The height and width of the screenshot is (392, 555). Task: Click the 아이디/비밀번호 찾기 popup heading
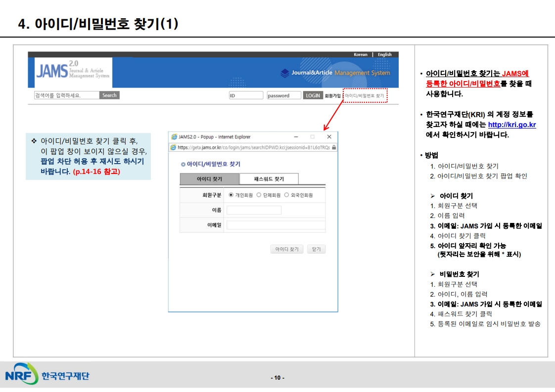213,164
